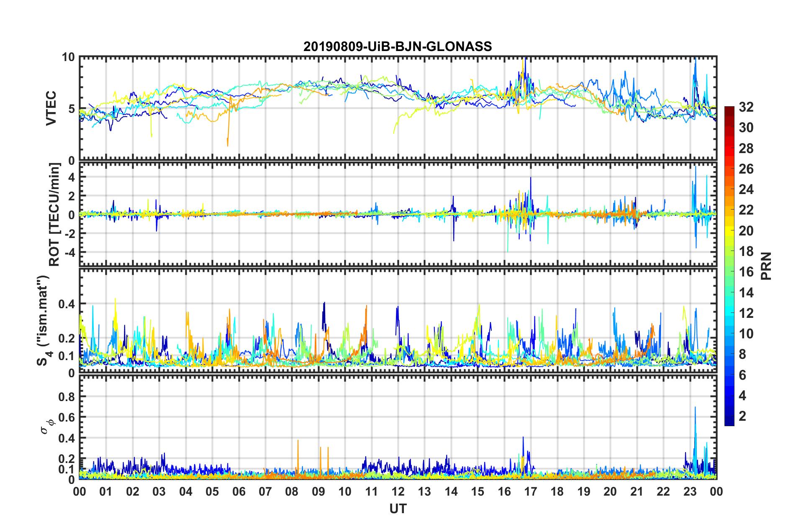The image size is (796, 532).
Task: Click x-axis tick label 16
Action: [504, 491]
